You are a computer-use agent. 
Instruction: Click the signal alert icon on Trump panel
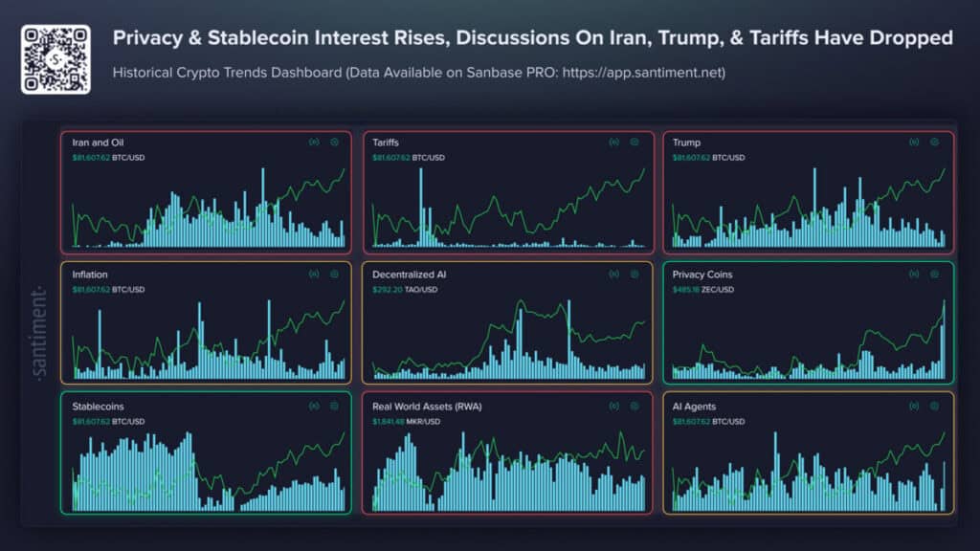[x=914, y=143]
